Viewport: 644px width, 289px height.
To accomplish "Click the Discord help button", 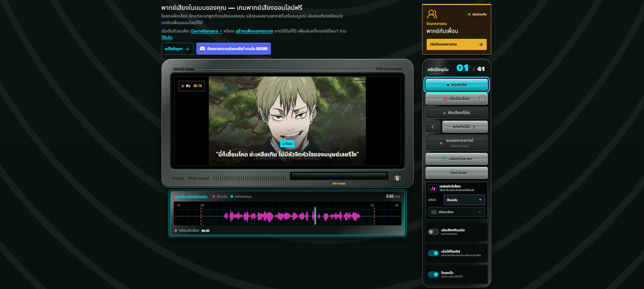I will pos(233,49).
